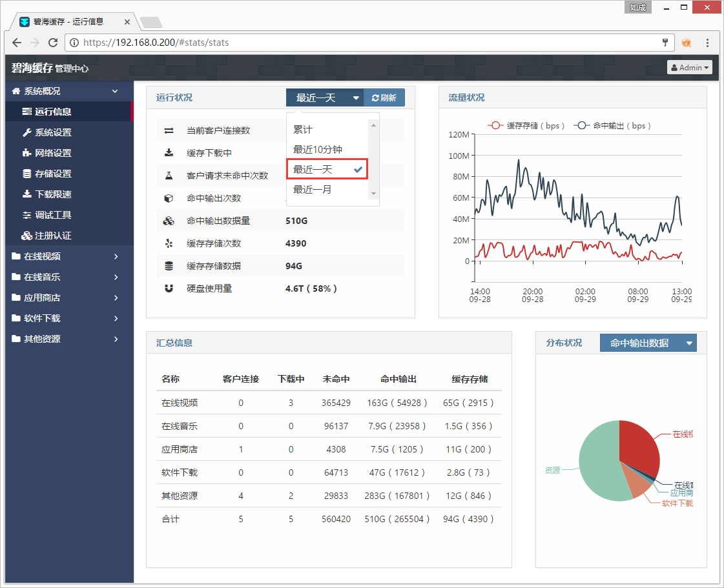Click the download icon beside 下载限速
724x588 pixels.
tap(26, 194)
